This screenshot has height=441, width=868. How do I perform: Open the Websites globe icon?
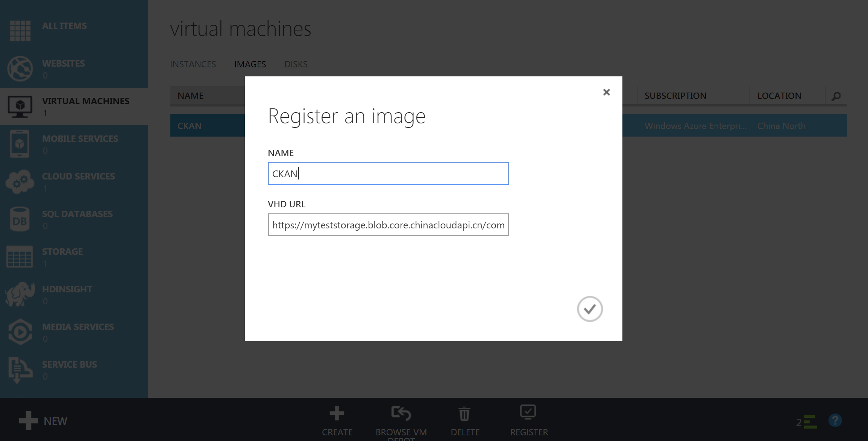(x=20, y=69)
